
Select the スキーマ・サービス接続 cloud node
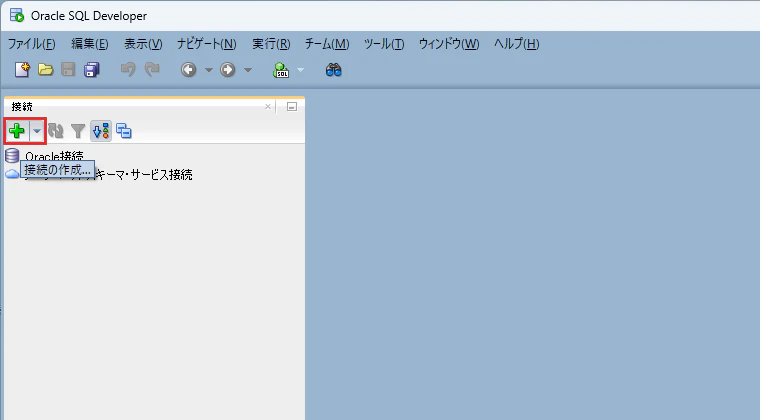click(x=144, y=174)
